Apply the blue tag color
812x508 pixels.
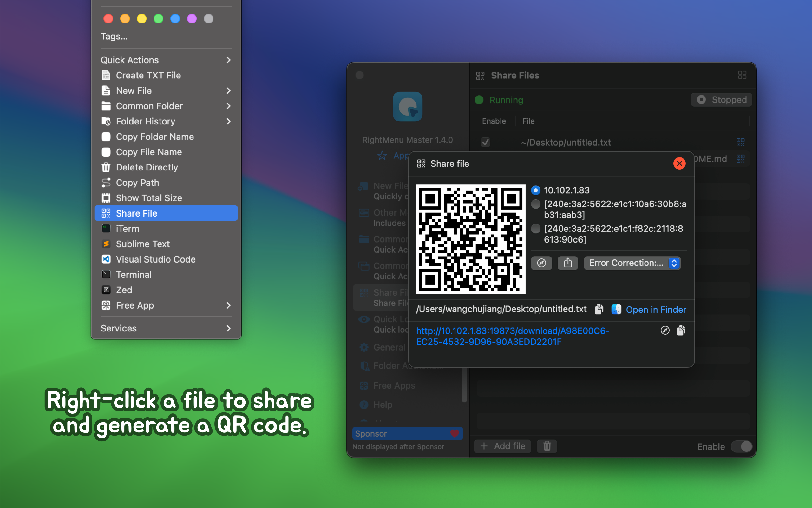click(175, 18)
